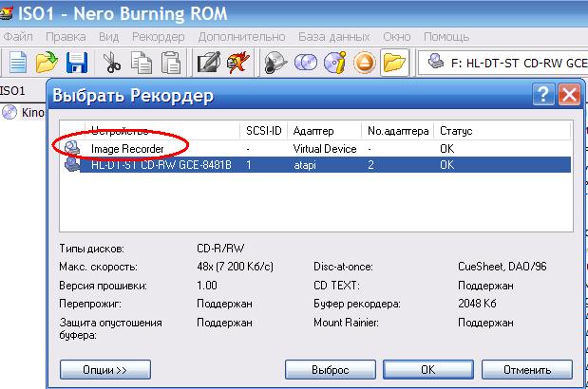Click the CueSheet, DAO/96 value
The height and width of the screenshot is (389, 588).
coord(503,267)
